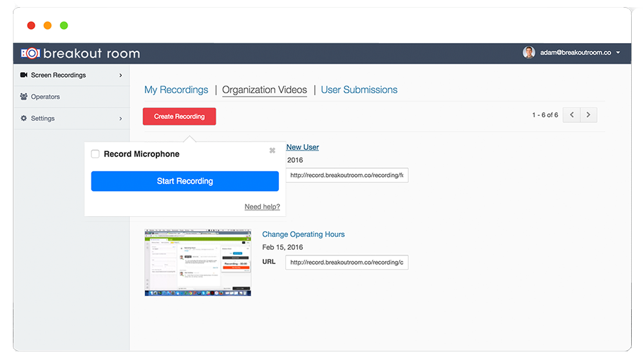This screenshot has height=363, width=644.
Task: Enable the Record Microphone checkbox
Action: tap(95, 154)
